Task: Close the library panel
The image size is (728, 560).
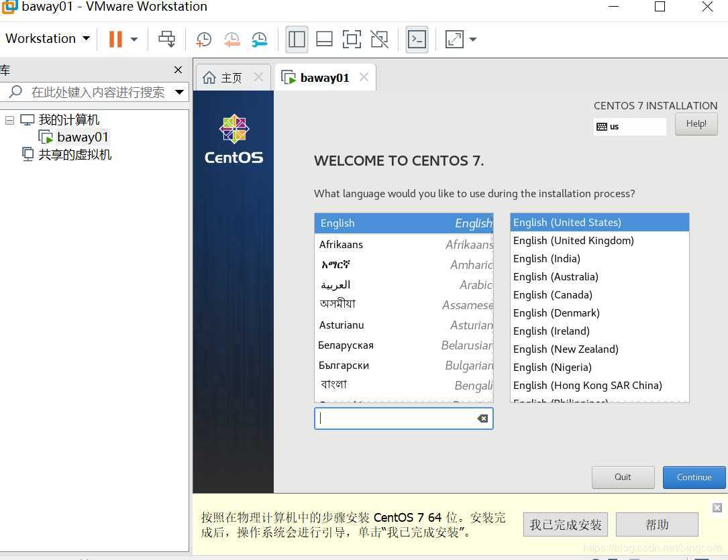Action: click(178, 70)
